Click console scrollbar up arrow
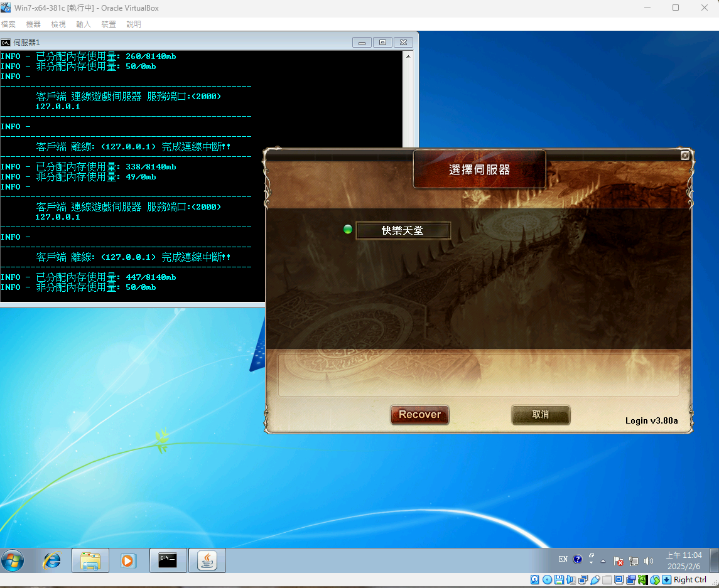Image resolution: width=719 pixels, height=588 pixels. 408,56
